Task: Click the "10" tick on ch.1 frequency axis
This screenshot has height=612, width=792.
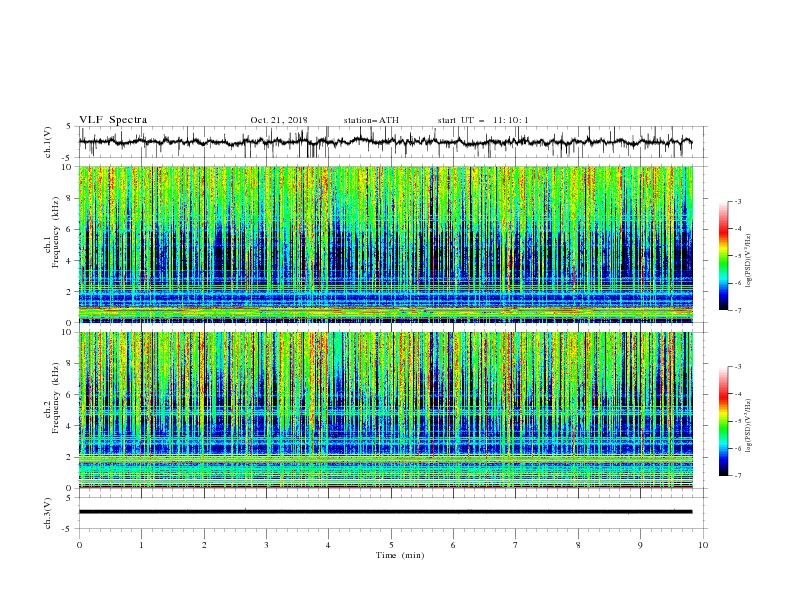Action: point(67,167)
